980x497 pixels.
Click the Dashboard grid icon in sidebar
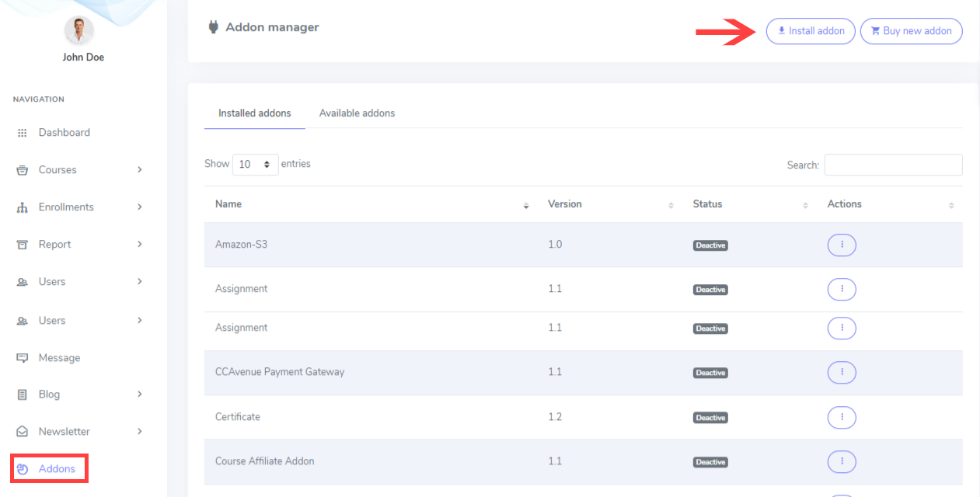pyautogui.click(x=23, y=133)
